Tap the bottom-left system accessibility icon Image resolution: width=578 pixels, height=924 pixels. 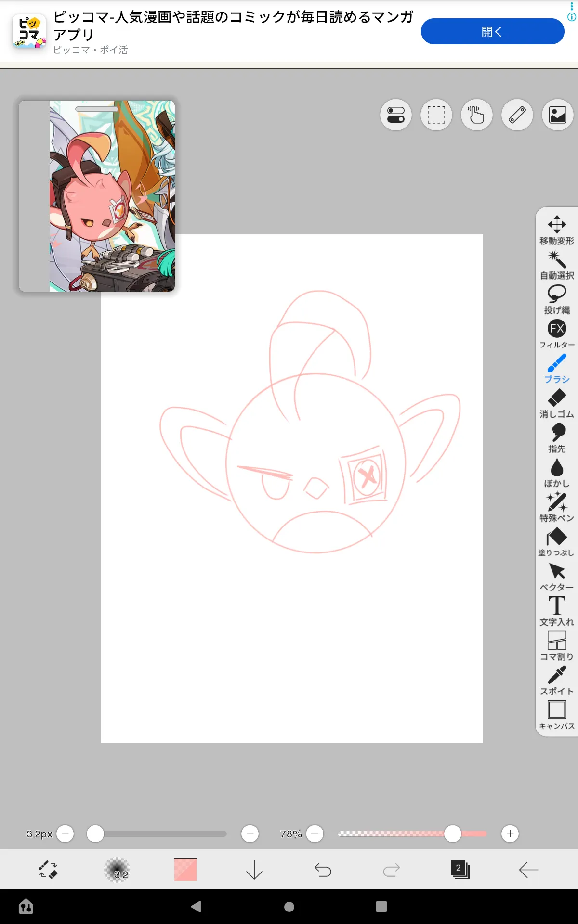26,907
